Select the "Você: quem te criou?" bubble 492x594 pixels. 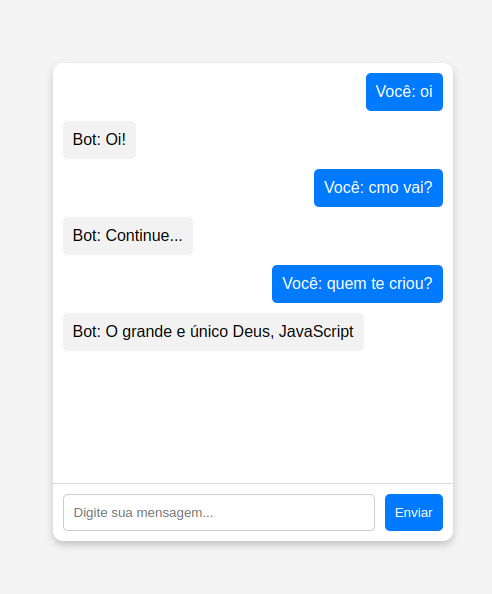pyautogui.click(x=357, y=284)
